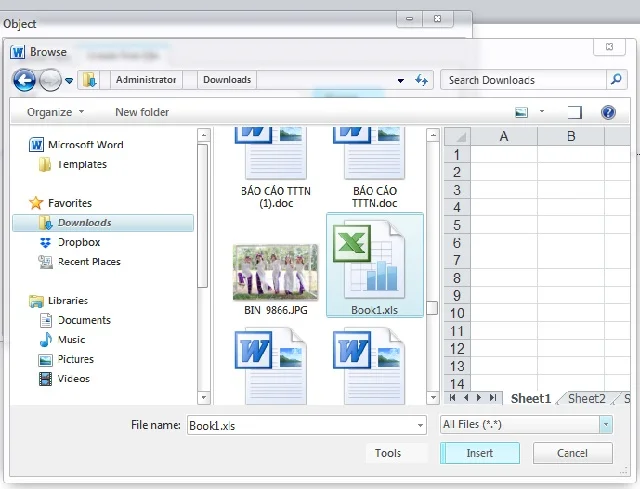Select Downloads under Favorites
Screen dimensions: 640x489
coord(103,223)
